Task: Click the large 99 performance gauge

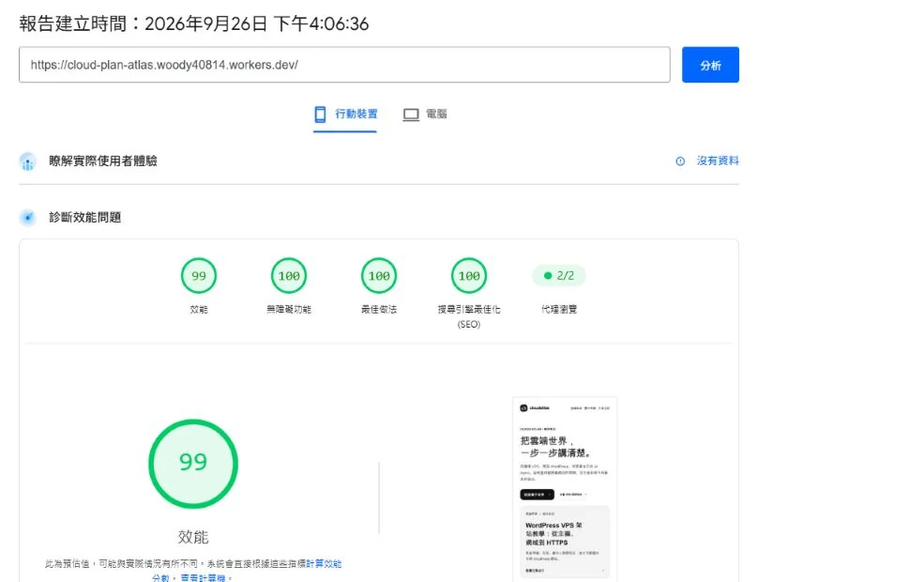Action: click(193, 464)
